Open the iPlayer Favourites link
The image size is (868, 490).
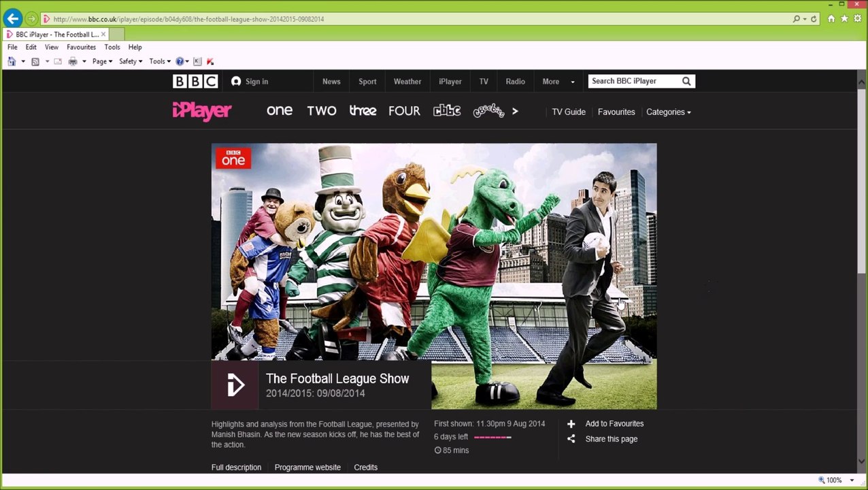coord(616,112)
